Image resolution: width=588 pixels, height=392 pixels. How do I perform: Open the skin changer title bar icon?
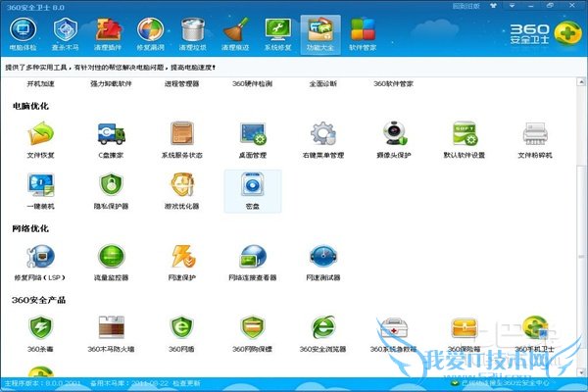[494, 6]
